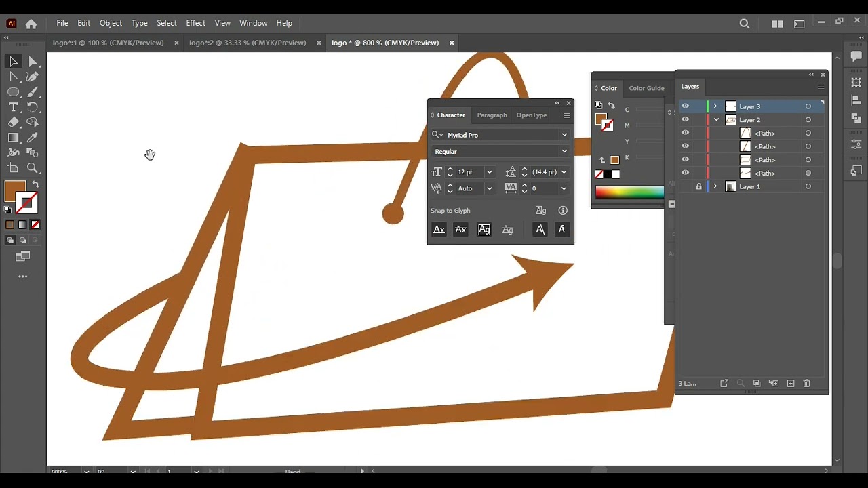The image size is (868, 488).
Task: Select the Rotate tool
Action: tap(33, 107)
